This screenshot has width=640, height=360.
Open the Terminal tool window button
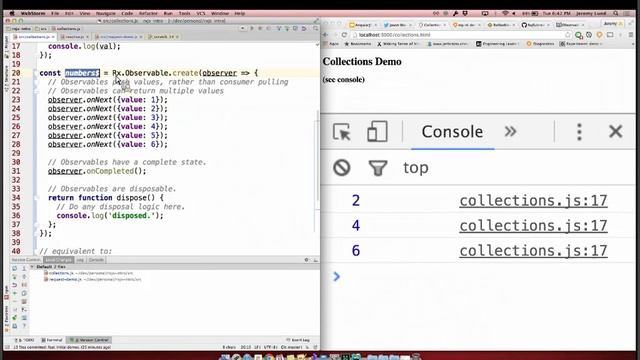52,340
